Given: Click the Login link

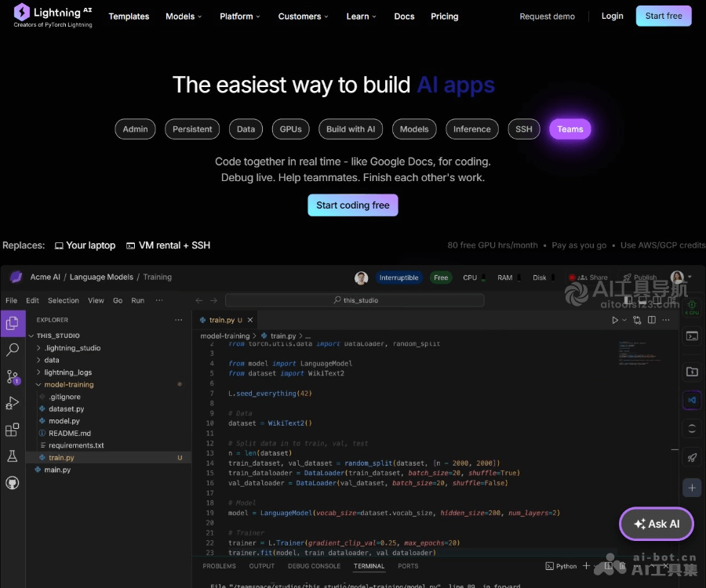Looking at the screenshot, I should [x=613, y=16].
